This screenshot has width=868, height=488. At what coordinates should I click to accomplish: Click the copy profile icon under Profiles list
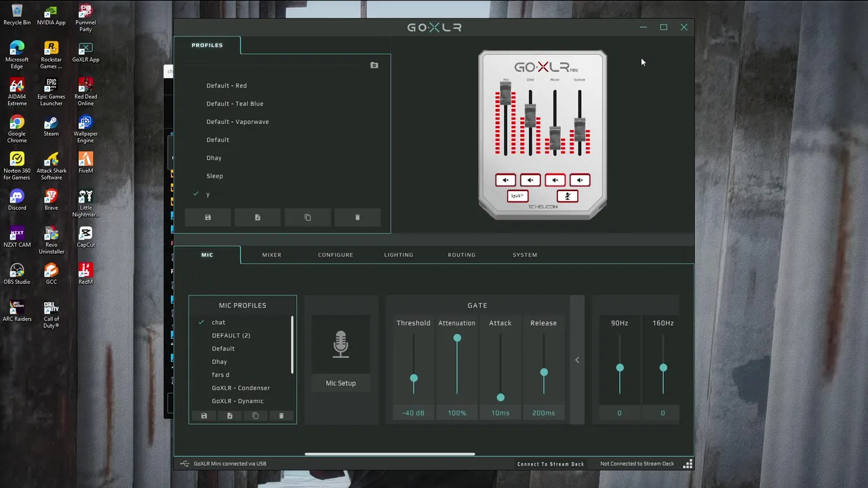point(307,218)
